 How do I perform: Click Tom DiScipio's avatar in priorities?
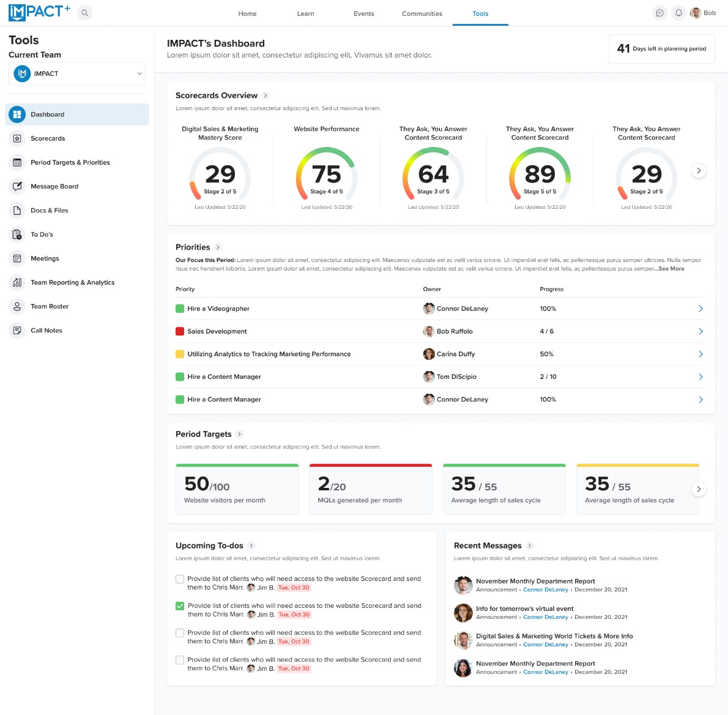pos(428,376)
